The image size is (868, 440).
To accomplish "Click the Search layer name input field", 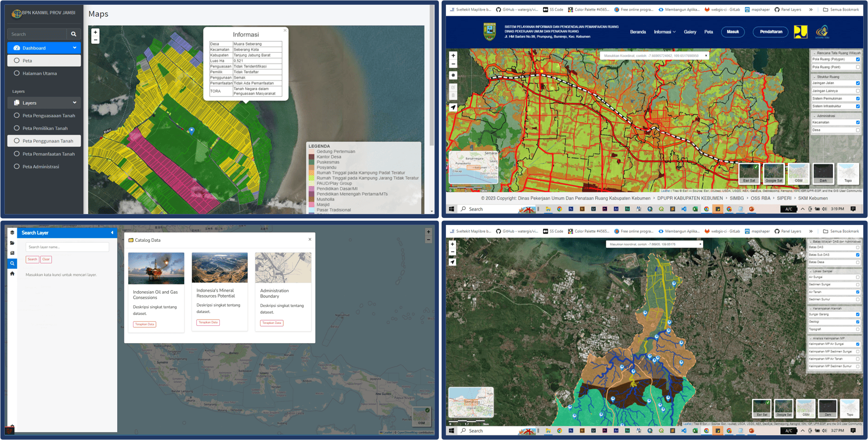I will (x=67, y=247).
